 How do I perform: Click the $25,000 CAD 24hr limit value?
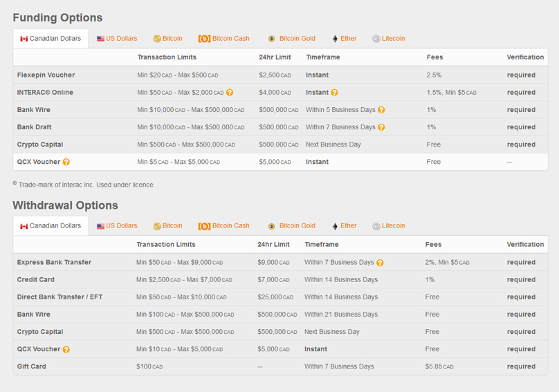point(275,297)
